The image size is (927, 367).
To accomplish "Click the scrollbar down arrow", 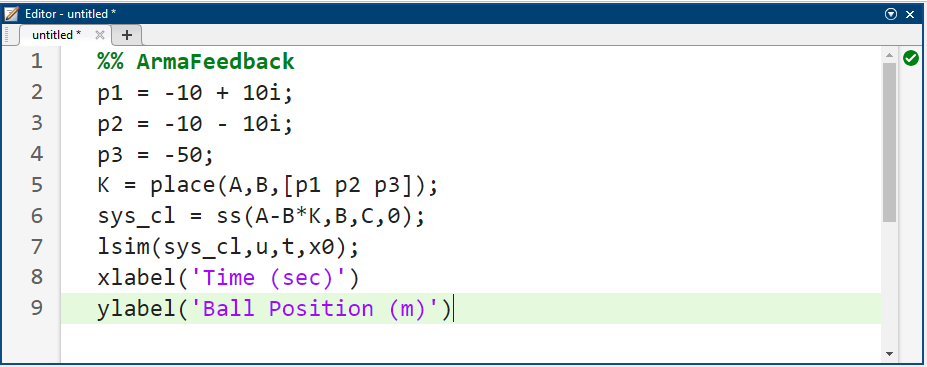I will pyautogui.click(x=889, y=353).
